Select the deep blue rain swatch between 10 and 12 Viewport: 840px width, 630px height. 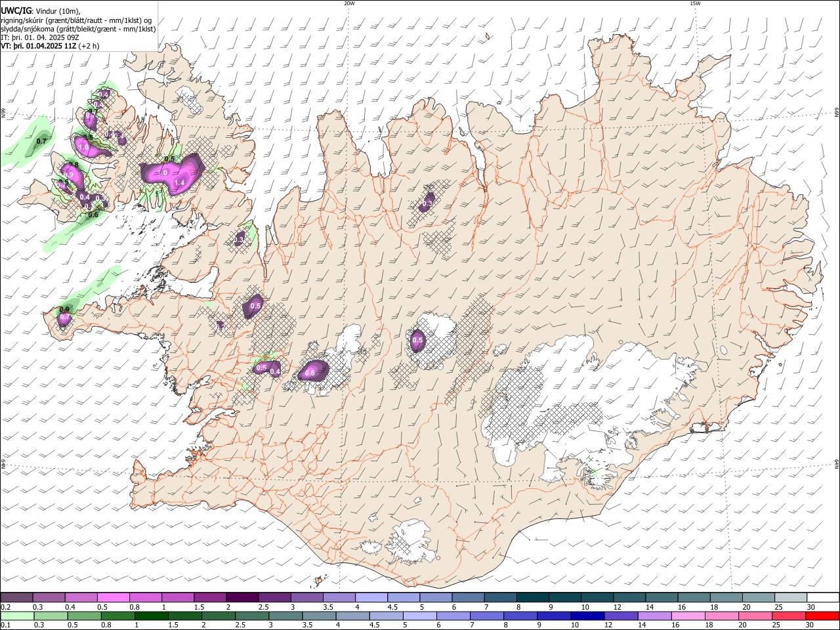587,616
